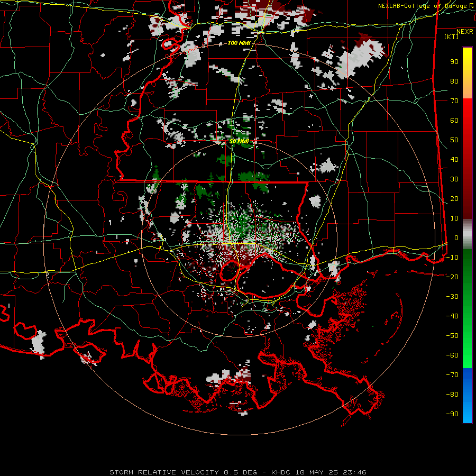The height and width of the screenshot is (476, 476).
Task: Click the -90 knot scale label
Action: pos(452,414)
